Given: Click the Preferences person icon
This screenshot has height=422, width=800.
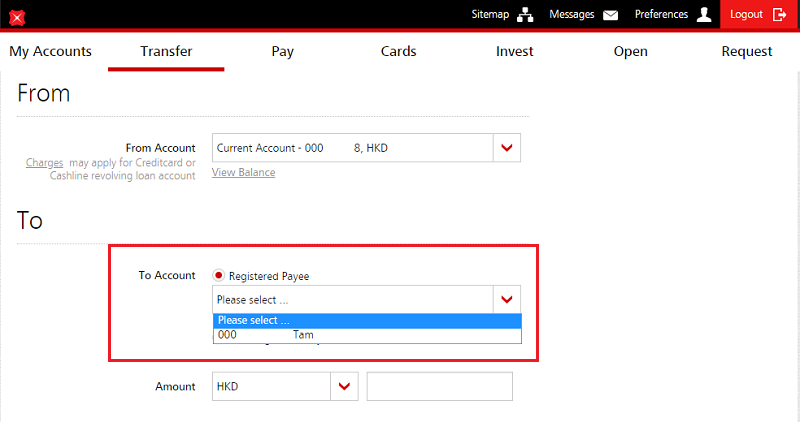Looking at the screenshot, I should point(704,15).
